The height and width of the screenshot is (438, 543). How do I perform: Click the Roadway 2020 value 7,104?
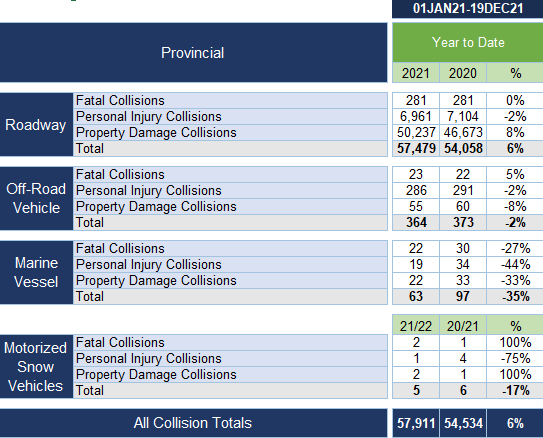click(x=463, y=116)
